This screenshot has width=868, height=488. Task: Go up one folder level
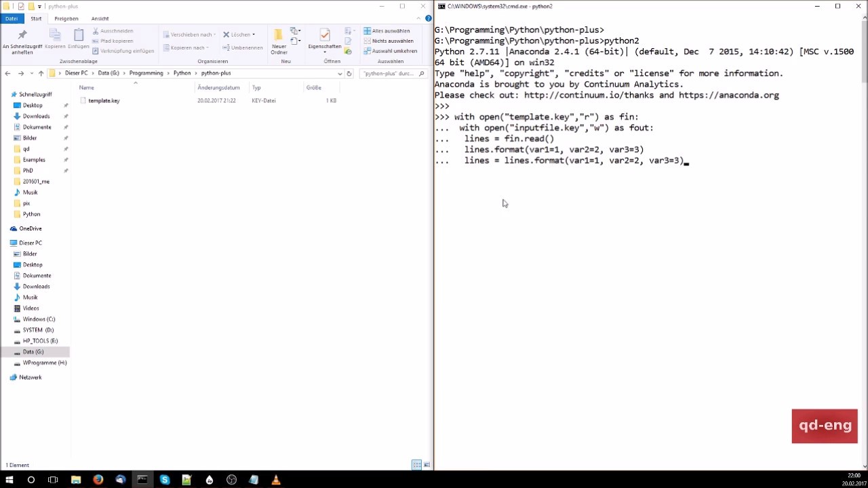tap(41, 73)
